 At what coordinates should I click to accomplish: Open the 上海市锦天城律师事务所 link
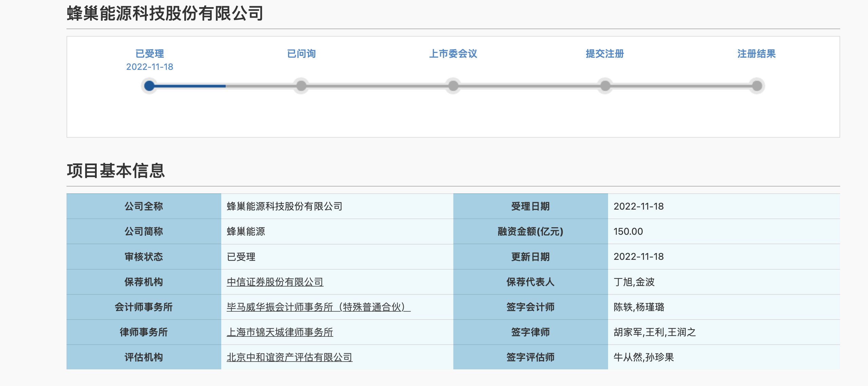click(x=280, y=332)
